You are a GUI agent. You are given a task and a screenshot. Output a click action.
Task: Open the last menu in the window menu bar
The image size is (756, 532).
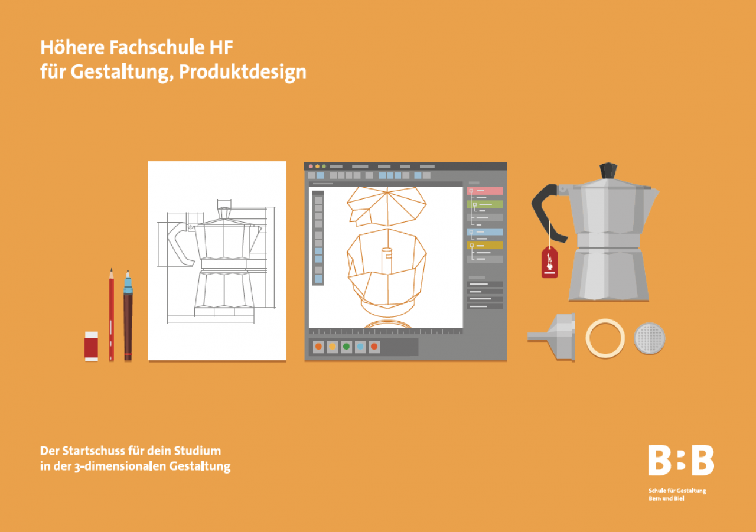click(x=427, y=167)
